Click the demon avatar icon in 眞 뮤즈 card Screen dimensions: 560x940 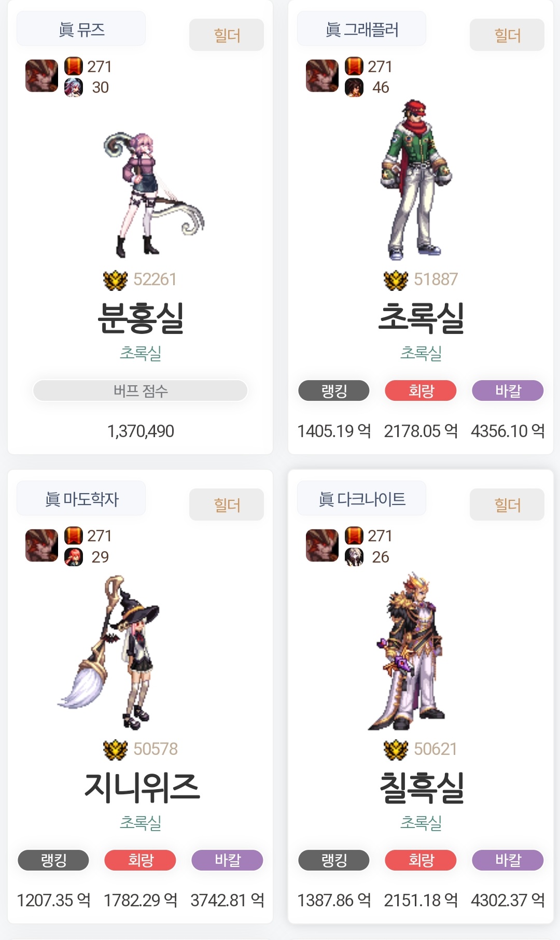point(42,76)
